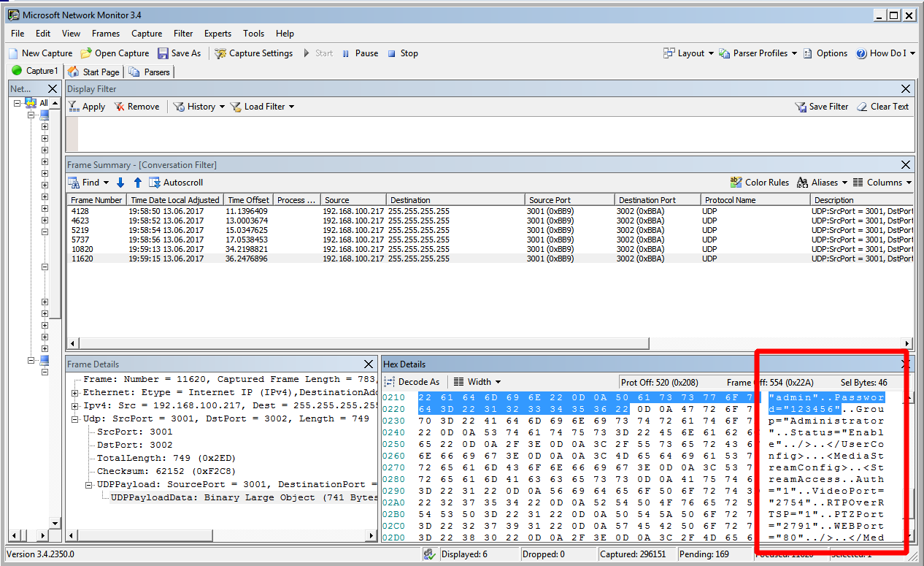Close the Network Conversations pane
Viewport: 924px width, 566px height.
53,89
